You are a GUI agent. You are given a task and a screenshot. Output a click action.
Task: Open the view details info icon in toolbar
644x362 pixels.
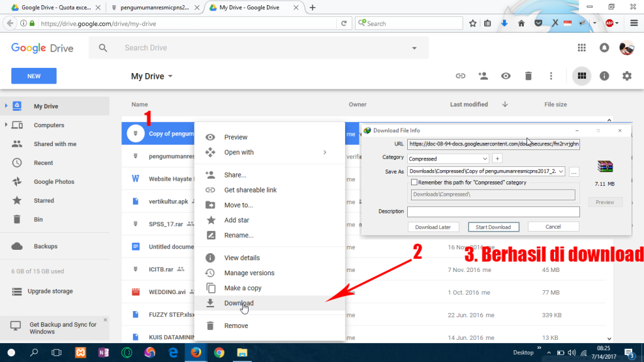604,76
